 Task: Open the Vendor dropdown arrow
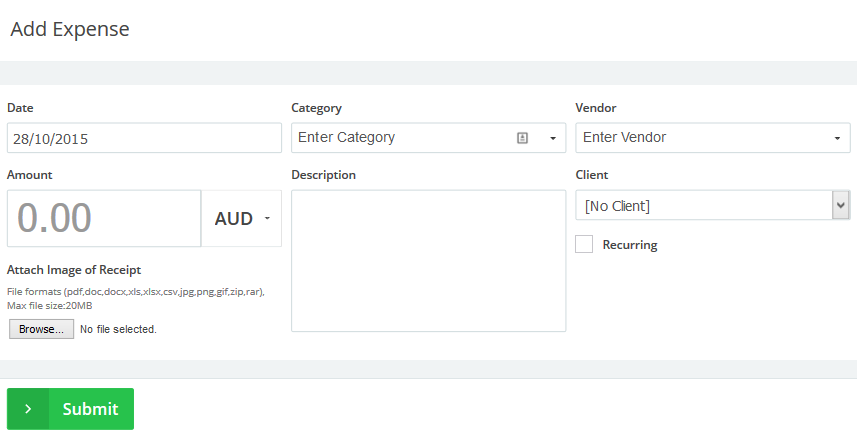coord(837,138)
